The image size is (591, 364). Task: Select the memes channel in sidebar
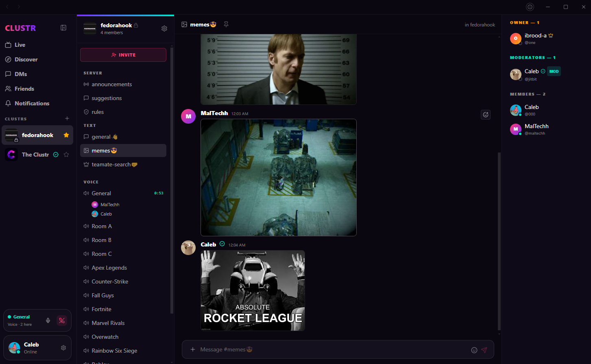point(123,150)
